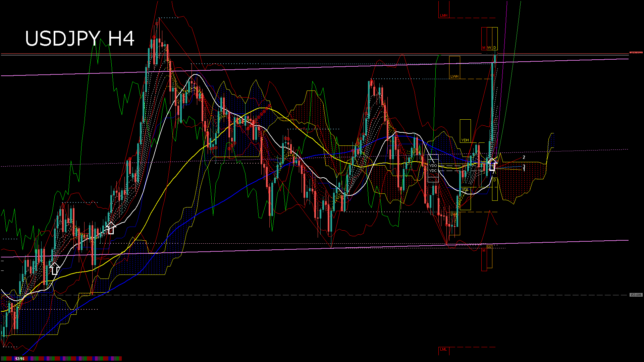Select the YDL yesterday-low label
The width and height of the screenshot is (644, 362).
point(465,190)
